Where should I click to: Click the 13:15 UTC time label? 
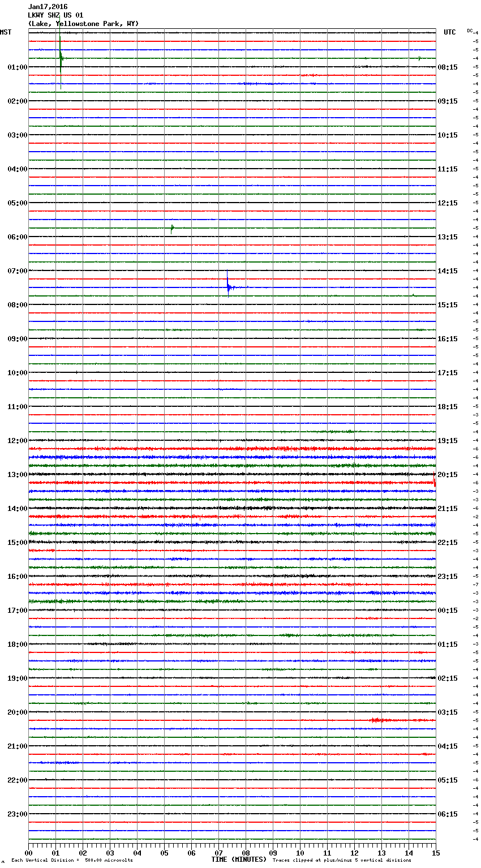click(448, 237)
